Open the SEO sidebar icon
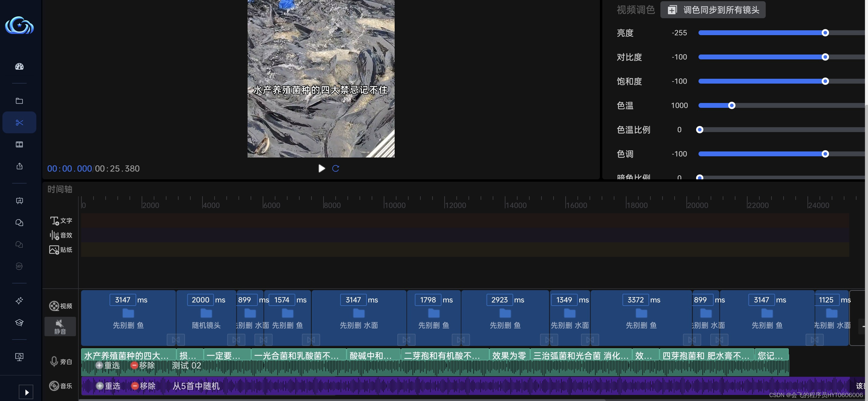Image resolution: width=868 pixels, height=401 pixels. [x=19, y=266]
